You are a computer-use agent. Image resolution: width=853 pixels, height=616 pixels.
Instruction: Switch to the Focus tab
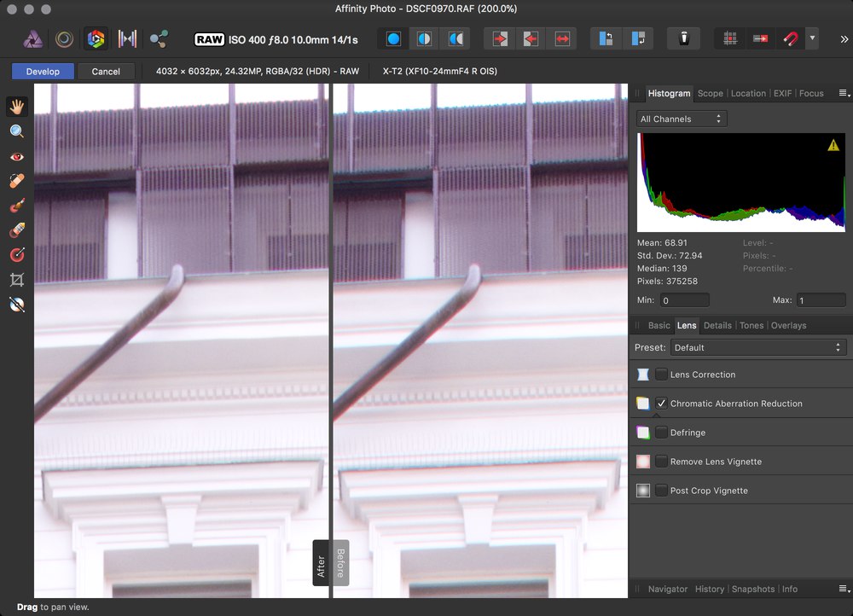pos(811,93)
